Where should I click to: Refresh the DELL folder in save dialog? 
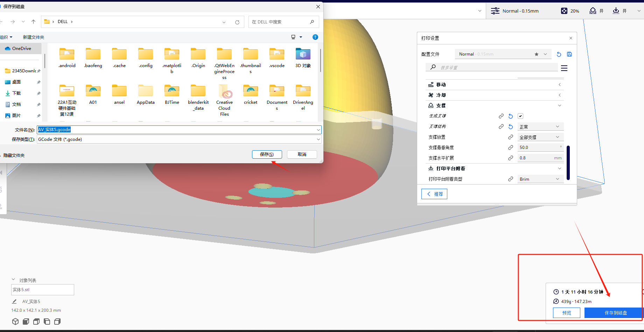tap(237, 22)
